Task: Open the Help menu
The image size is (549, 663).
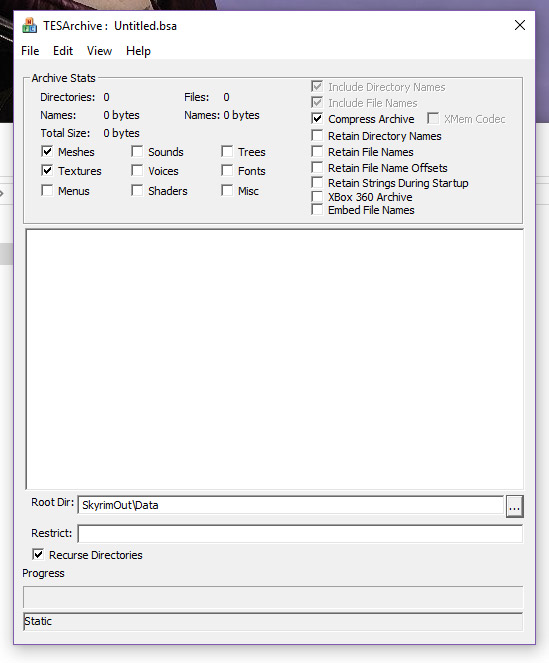Action: [x=138, y=51]
